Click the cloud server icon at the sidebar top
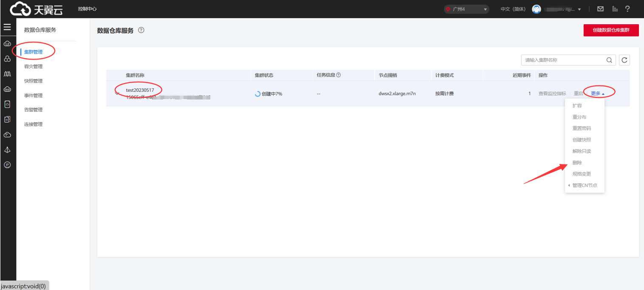Image resolution: width=644 pixels, height=290 pixels. (x=7, y=44)
